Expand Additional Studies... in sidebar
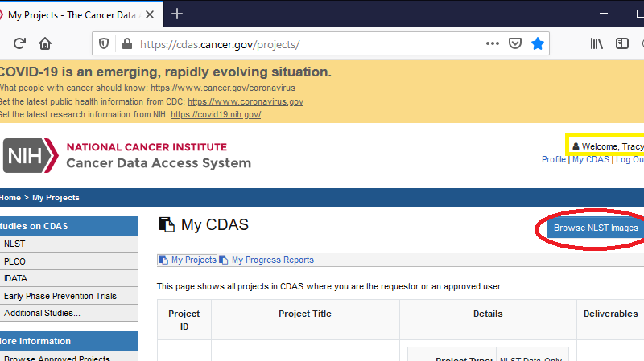The height and width of the screenshot is (361, 644). (68, 313)
